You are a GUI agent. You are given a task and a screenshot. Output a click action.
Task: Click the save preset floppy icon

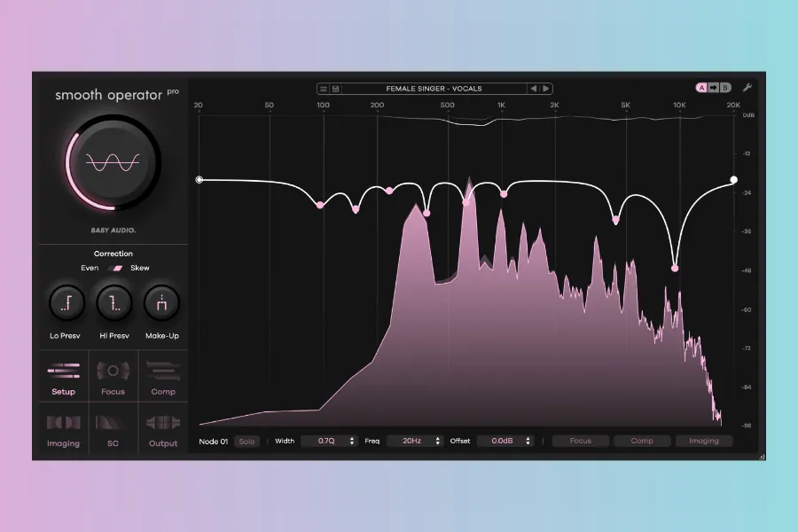336,89
